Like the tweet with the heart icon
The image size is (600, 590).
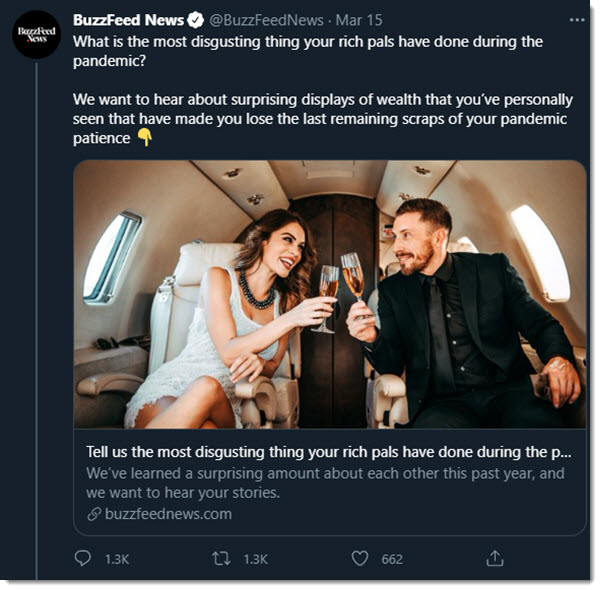click(x=359, y=559)
